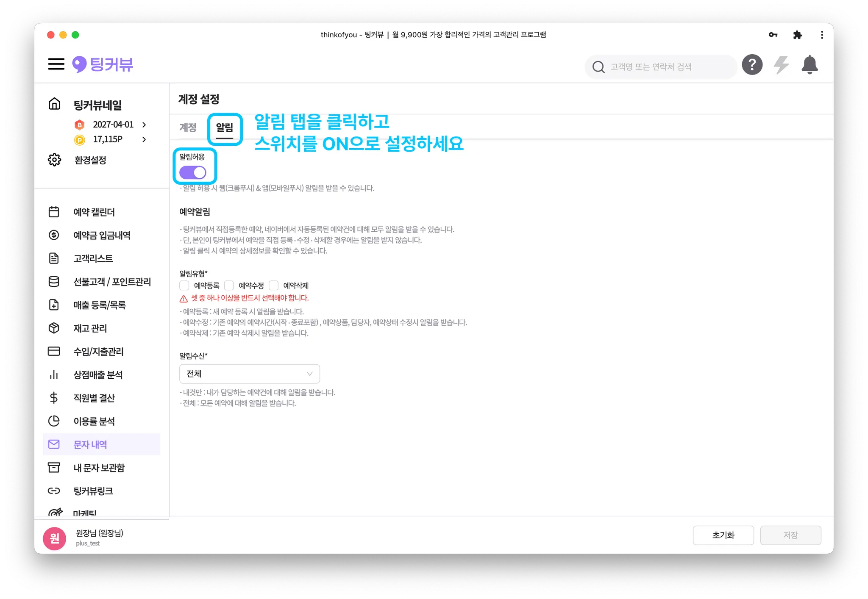
Task: Click the browser extensions puzzle icon
Action: (x=797, y=35)
